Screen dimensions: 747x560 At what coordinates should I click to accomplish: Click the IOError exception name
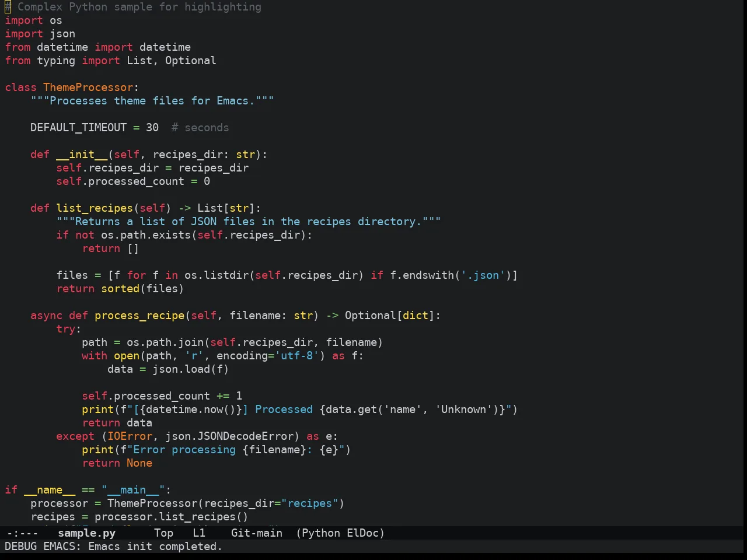(130, 436)
